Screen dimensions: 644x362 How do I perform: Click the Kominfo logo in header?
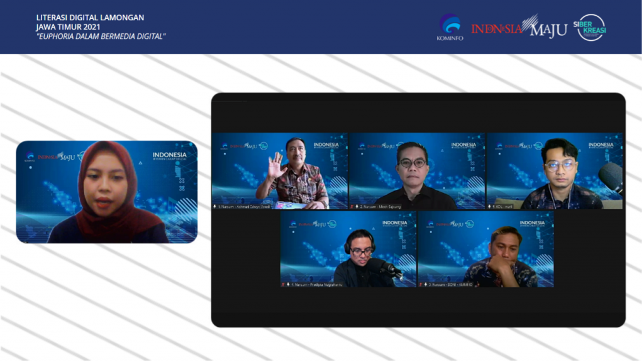point(449,27)
